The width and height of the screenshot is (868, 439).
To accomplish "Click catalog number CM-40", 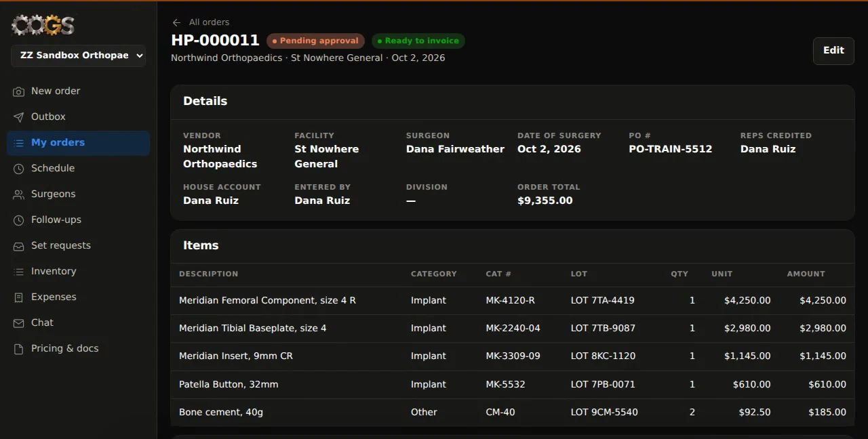I will [x=500, y=412].
